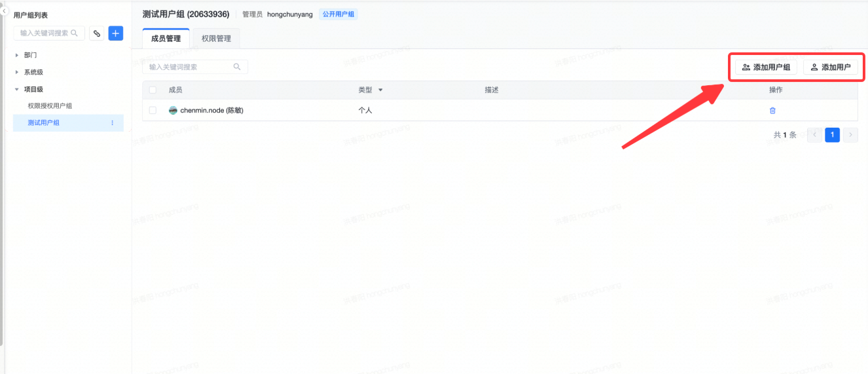Select 权限授权用户组 in the tree
868x374 pixels.
click(x=50, y=105)
